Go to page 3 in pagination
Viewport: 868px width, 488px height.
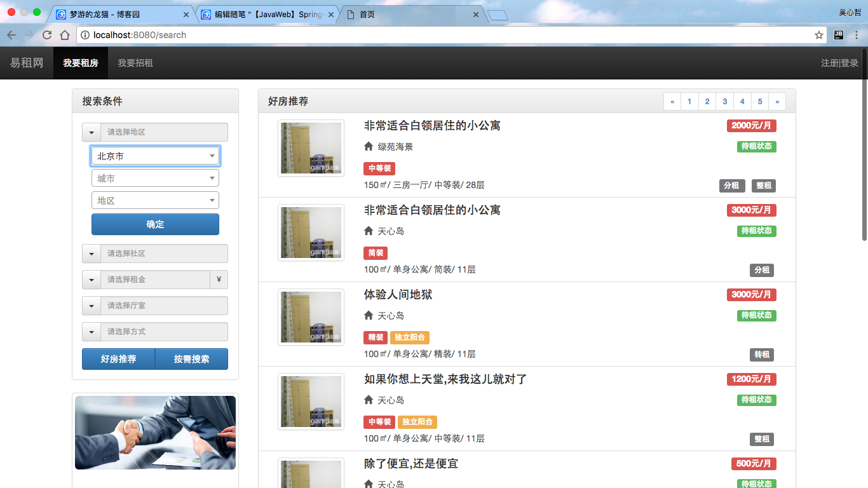[725, 102]
